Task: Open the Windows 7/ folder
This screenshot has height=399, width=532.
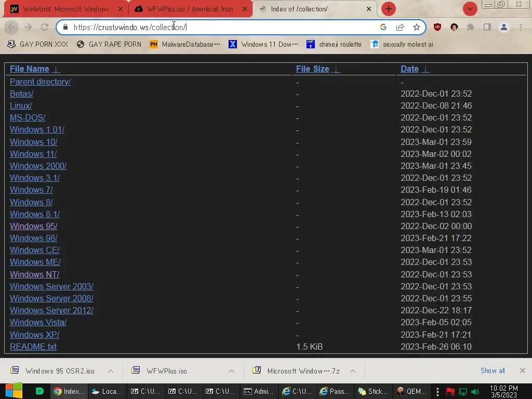Action: (31, 190)
